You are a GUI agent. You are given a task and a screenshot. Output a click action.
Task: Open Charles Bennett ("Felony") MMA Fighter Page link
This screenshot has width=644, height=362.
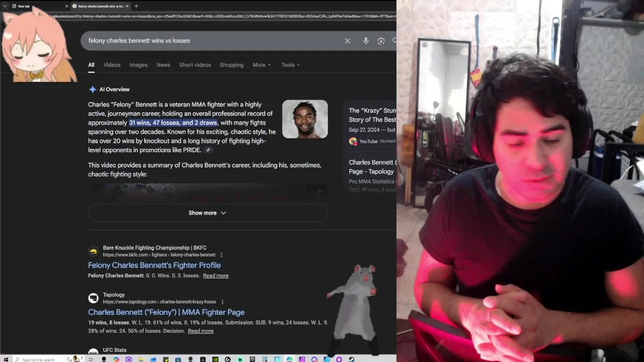(x=166, y=312)
